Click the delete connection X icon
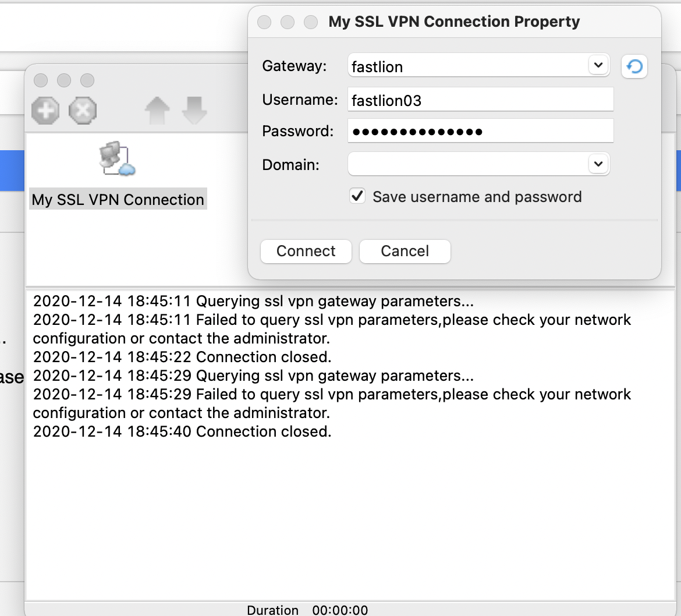 (x=83, y=110)
